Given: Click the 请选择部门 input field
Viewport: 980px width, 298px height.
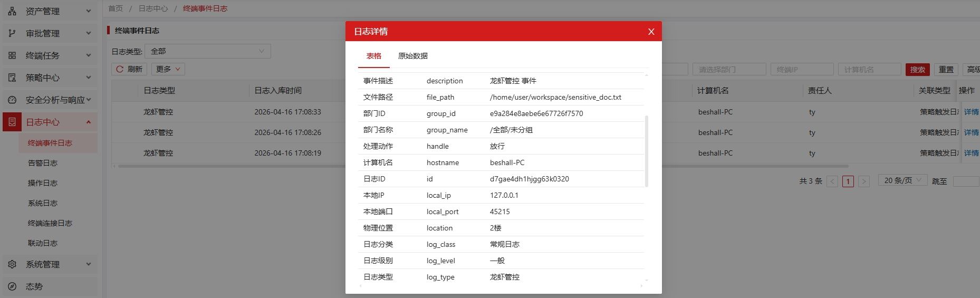Looking at the screenshot, I should pos(729,70).
